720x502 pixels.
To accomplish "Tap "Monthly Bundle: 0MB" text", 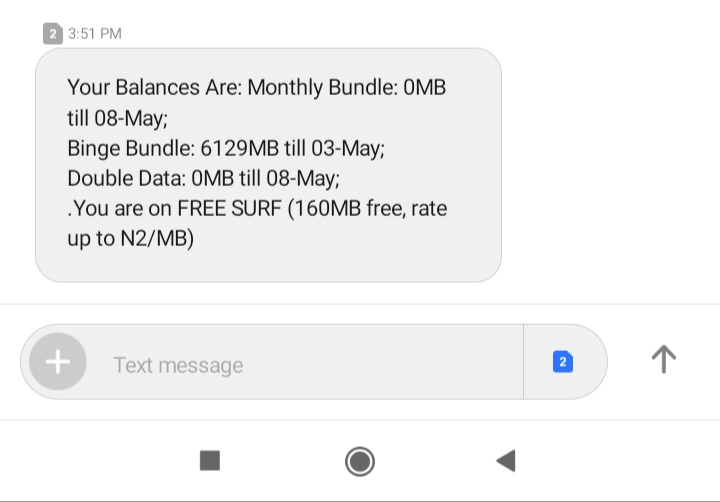I will (346, 87).
